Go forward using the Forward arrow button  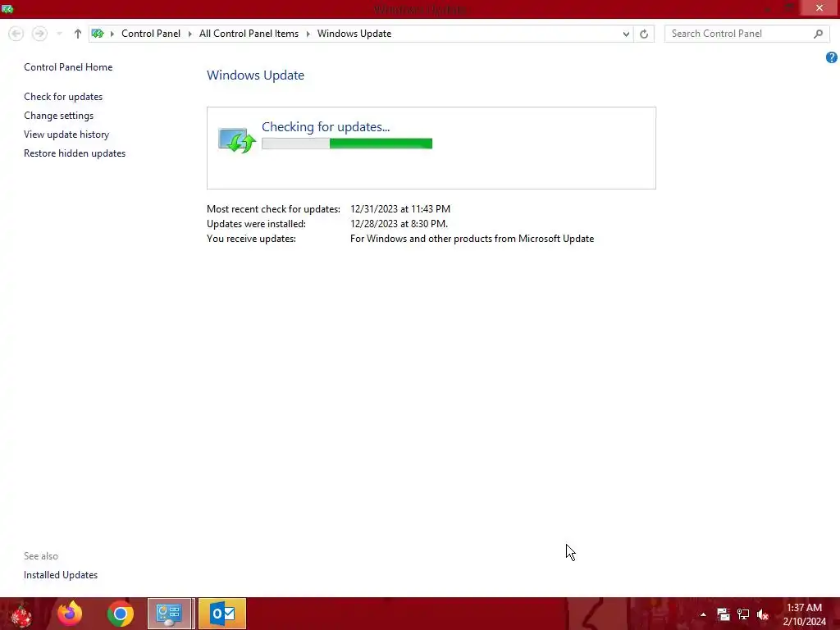pyautogui.click(x=39, y=34)
